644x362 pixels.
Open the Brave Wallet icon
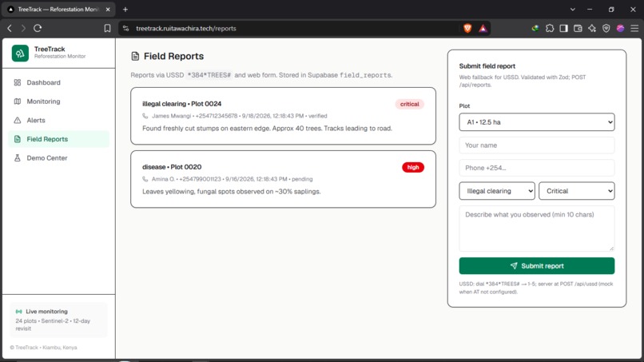click(x=578, y=28)
